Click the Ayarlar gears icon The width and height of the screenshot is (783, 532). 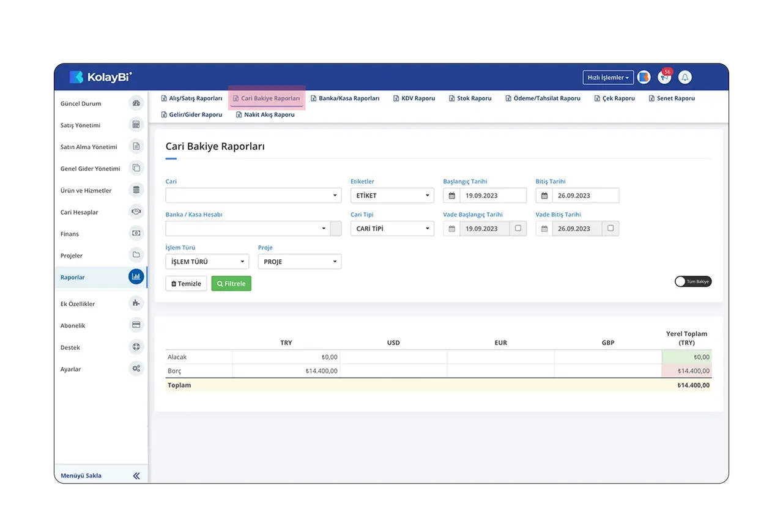(x=136, y=369)
